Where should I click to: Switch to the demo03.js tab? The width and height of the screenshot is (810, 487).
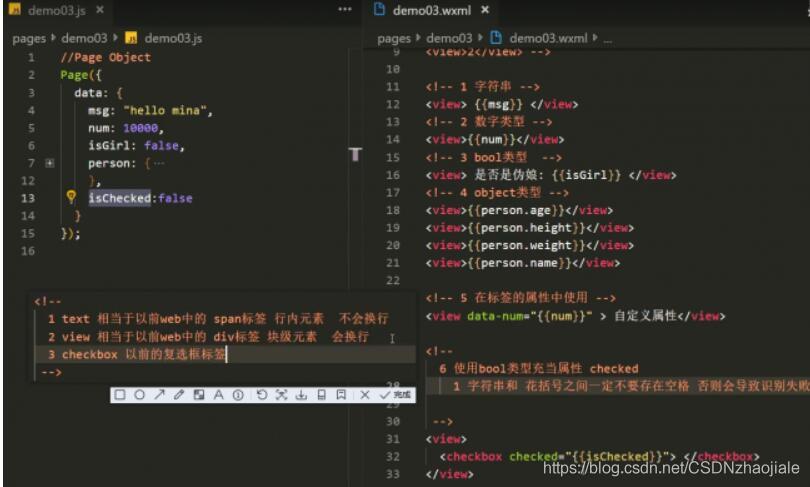coord(57,10)
